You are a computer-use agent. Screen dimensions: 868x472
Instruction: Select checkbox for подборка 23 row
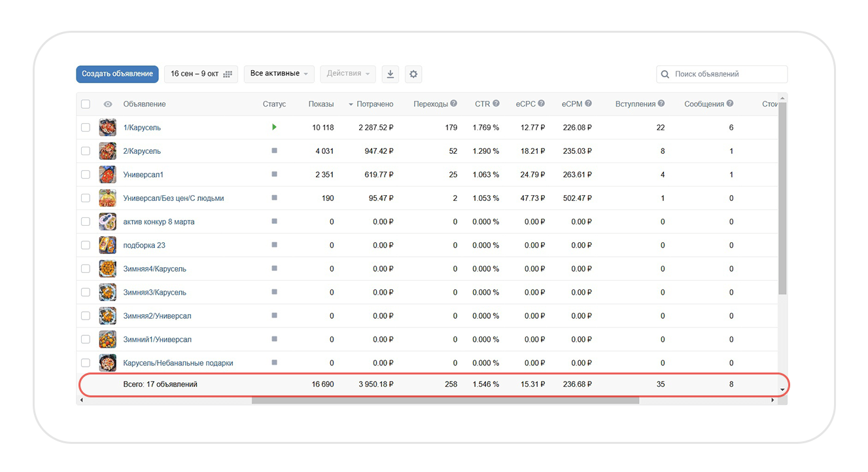(x=86, y=245)
